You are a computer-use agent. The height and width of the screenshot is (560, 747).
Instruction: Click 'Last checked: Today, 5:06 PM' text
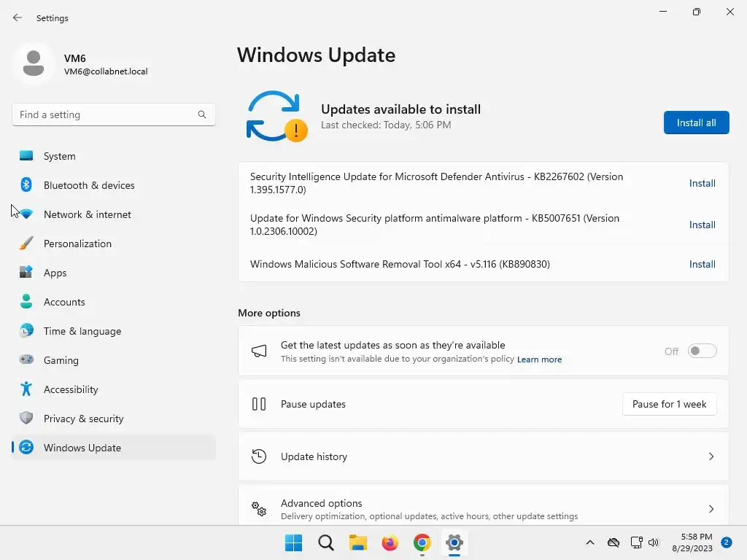pos(386,125)
